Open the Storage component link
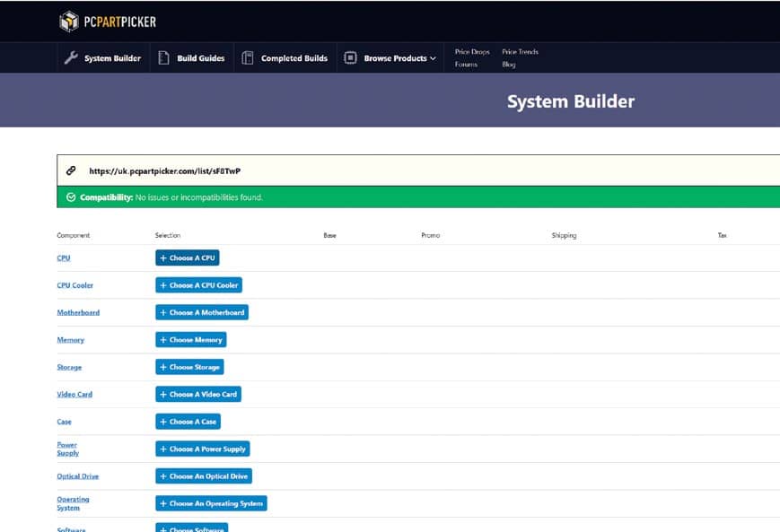The image size is (780, 532). [69, 368]
